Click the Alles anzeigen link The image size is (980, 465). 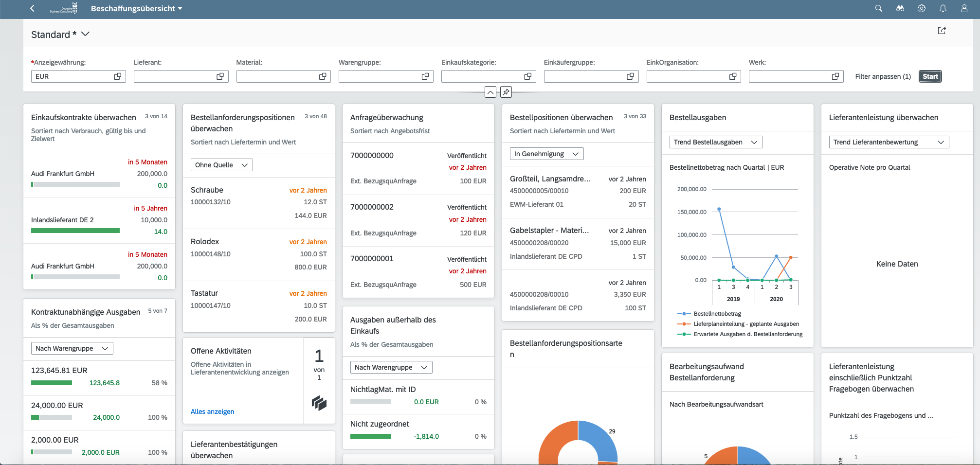212,411
